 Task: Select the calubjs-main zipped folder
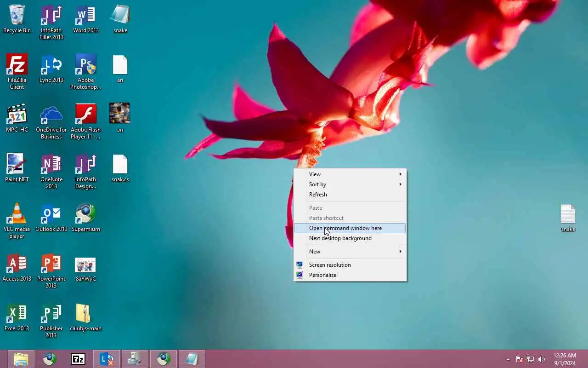point(86,317)
